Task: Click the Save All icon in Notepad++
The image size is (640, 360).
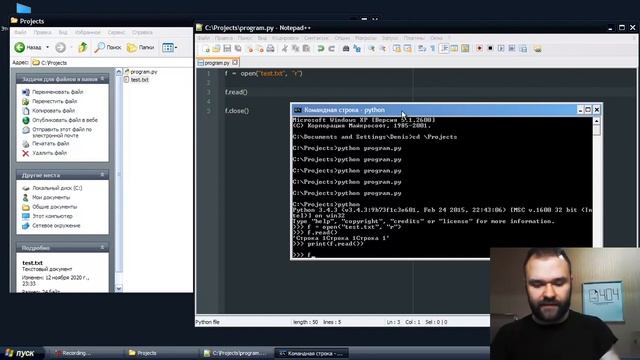Action: pos(238,49)
